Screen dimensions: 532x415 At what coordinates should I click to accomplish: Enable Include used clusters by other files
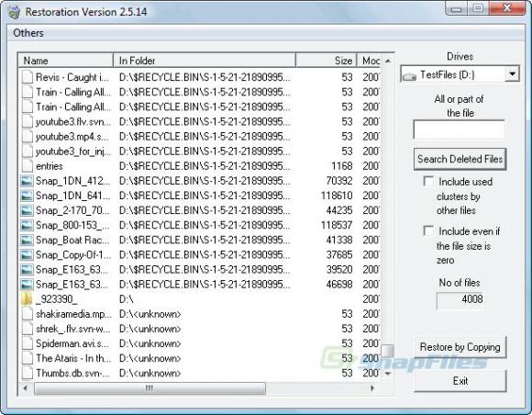428,182
